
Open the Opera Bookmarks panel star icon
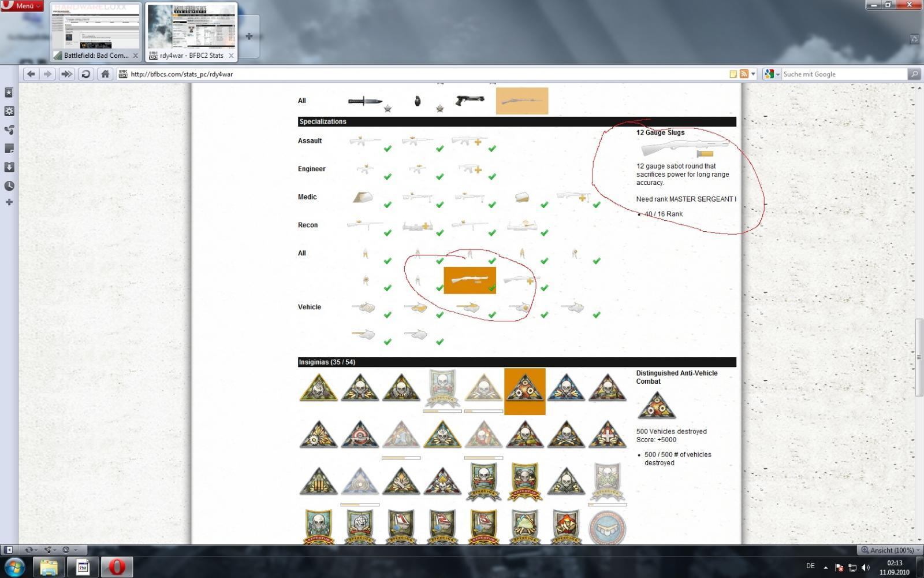tap(9, 92)
